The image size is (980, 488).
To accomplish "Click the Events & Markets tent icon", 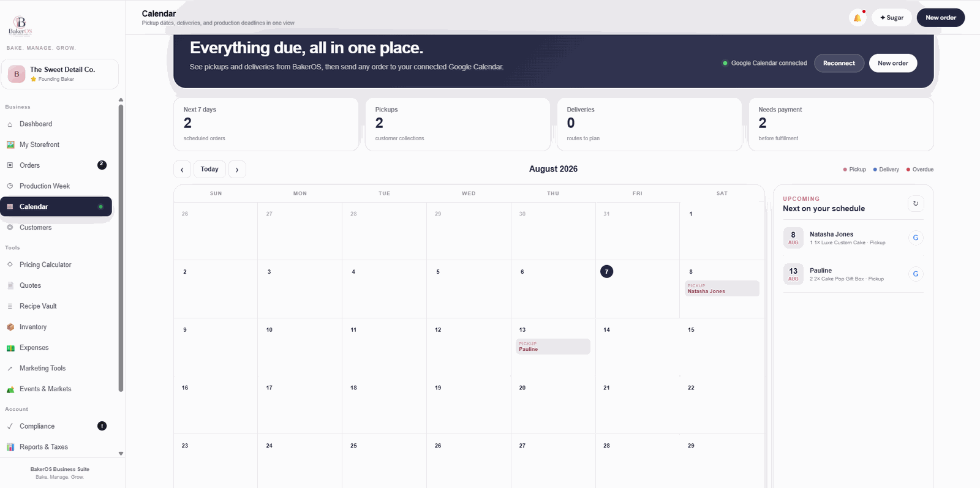I will pos(10,389).
